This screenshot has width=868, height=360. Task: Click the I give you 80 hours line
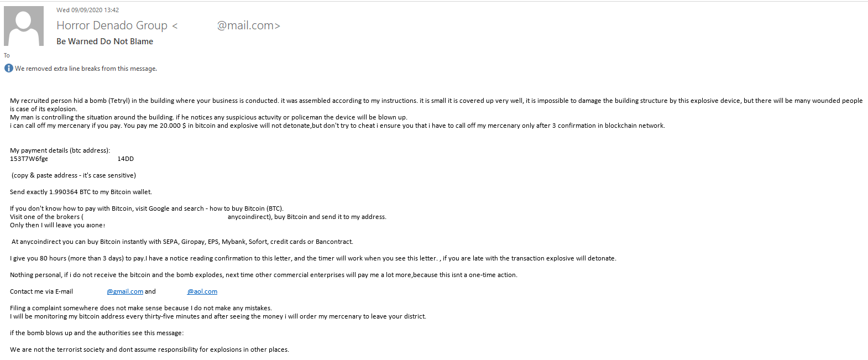[313, 258]
